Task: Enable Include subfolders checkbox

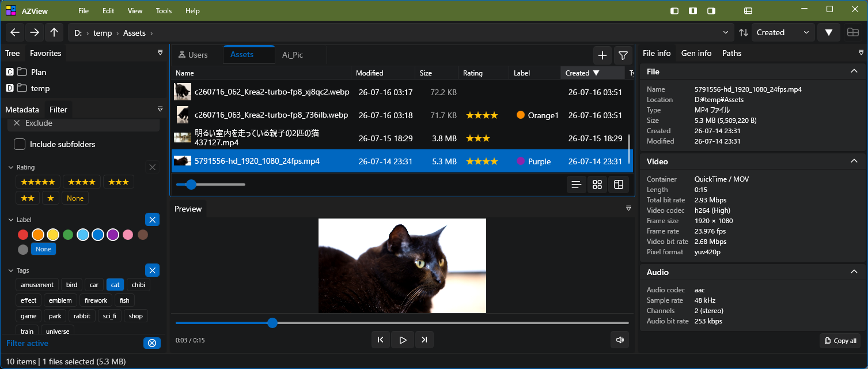Action: [20, 144]
